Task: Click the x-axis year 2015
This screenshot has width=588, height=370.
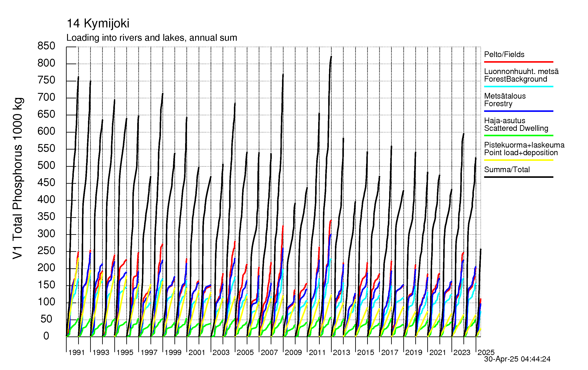Action: (x=366, y=352)
